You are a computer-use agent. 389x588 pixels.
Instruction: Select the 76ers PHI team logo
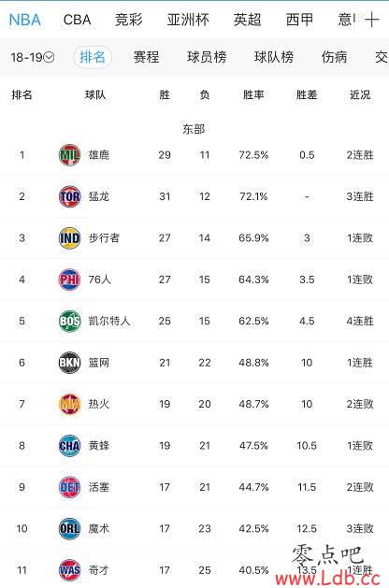(x=70, y=280)
